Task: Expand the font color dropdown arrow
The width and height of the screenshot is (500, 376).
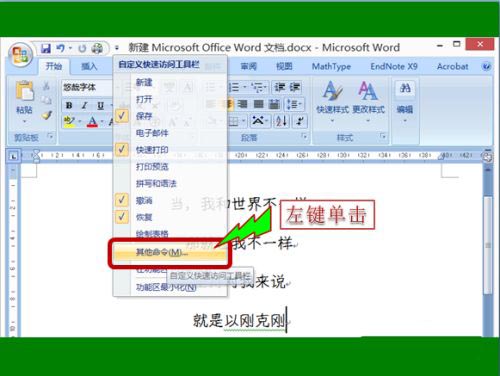Action: click(102, 122)
